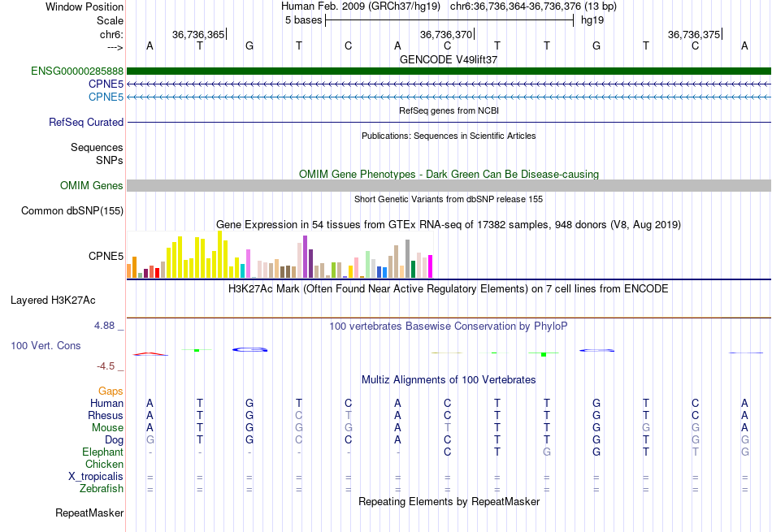The width and height of the screenshot is (772, 532).
Task: Select the Zebrafish alignment row label
Action: coord(102,489)
